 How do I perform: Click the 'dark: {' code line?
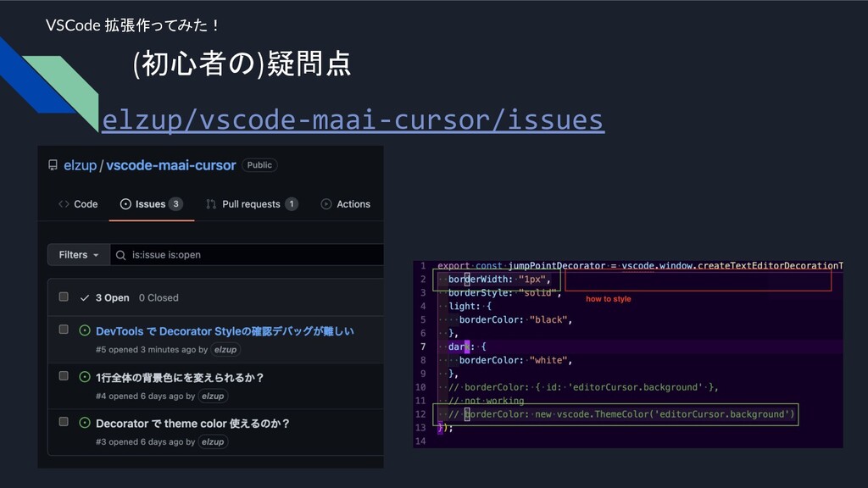click(x=467, y=347)
